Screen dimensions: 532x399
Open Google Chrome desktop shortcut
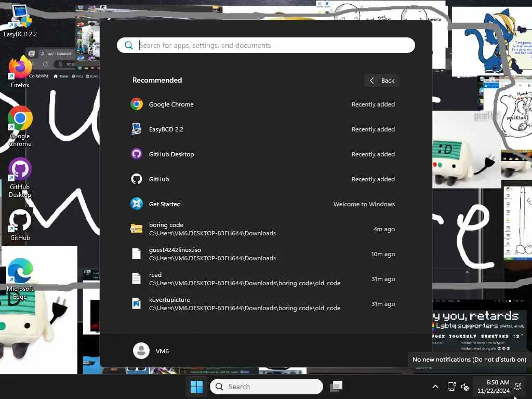pyautogui.click(x=20, y=126)
